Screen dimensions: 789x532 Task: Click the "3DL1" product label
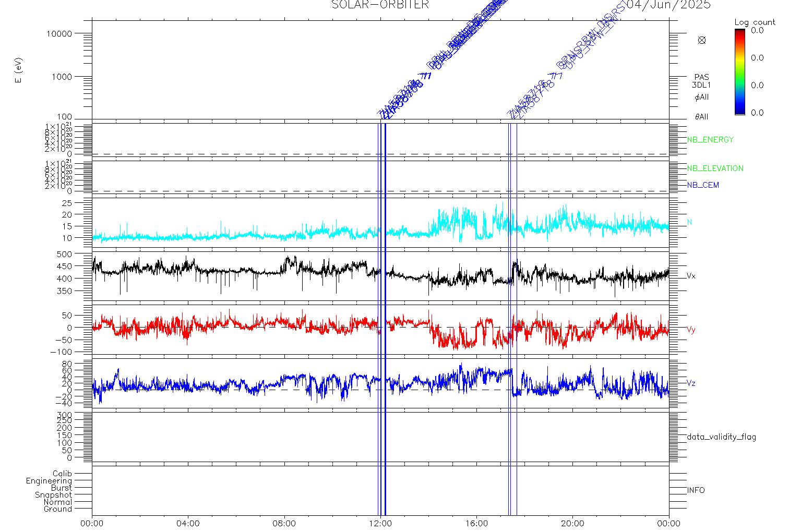click(702, 85)
